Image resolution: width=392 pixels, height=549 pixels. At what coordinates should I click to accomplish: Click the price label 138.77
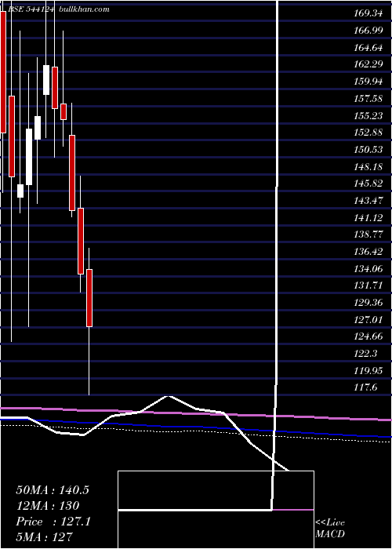point(368,235)
